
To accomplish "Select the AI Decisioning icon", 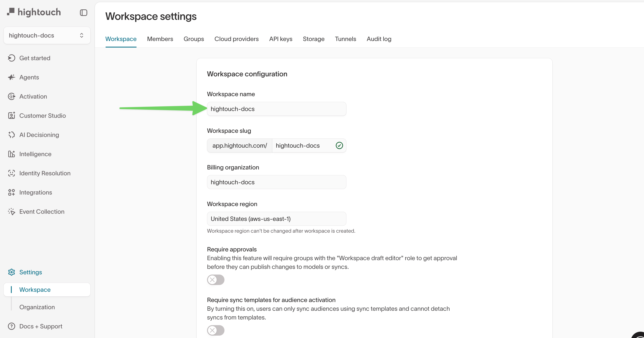I will [12, 135].
